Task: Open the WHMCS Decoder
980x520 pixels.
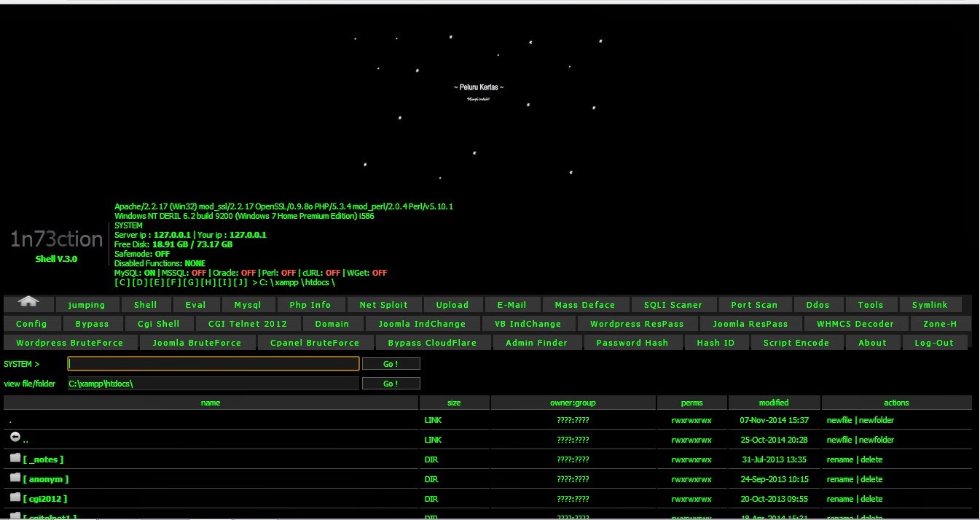Action: coord(855,323)
